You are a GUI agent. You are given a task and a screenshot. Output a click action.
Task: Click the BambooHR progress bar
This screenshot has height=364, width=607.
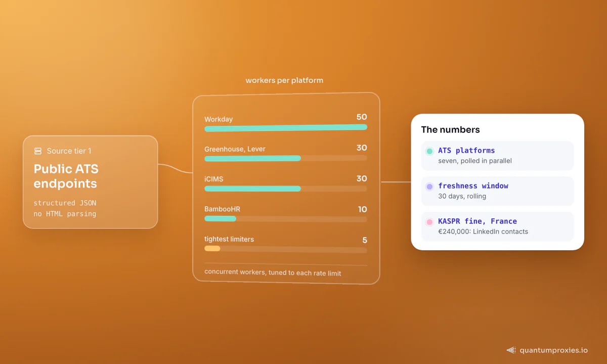[x=286, y=218]
